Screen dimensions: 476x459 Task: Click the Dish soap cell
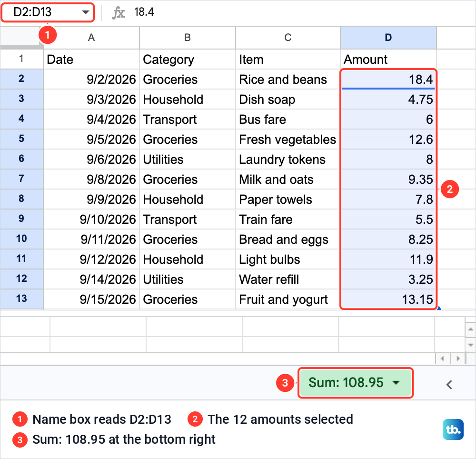[288, 99]
